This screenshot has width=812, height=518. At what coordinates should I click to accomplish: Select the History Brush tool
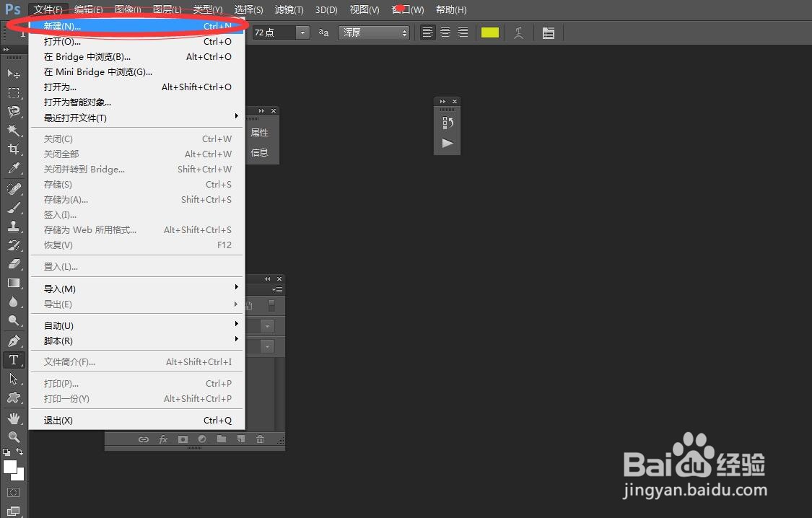coord(14,245)
